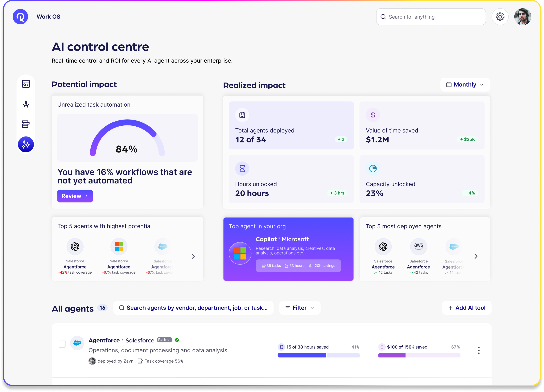Open the user profile avatar
This screenshot has height=392, width=544.
click(x=523, y=17)
